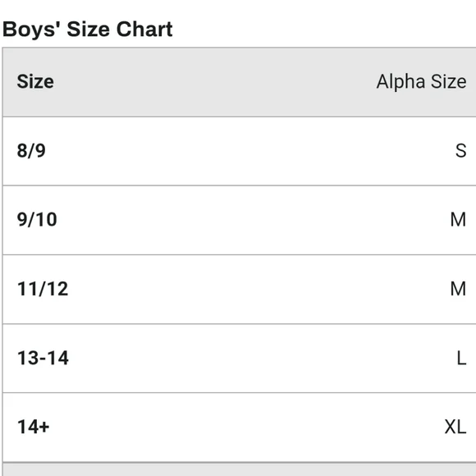
Task: Click the 9/10 size cell
Action: (37, 219)
